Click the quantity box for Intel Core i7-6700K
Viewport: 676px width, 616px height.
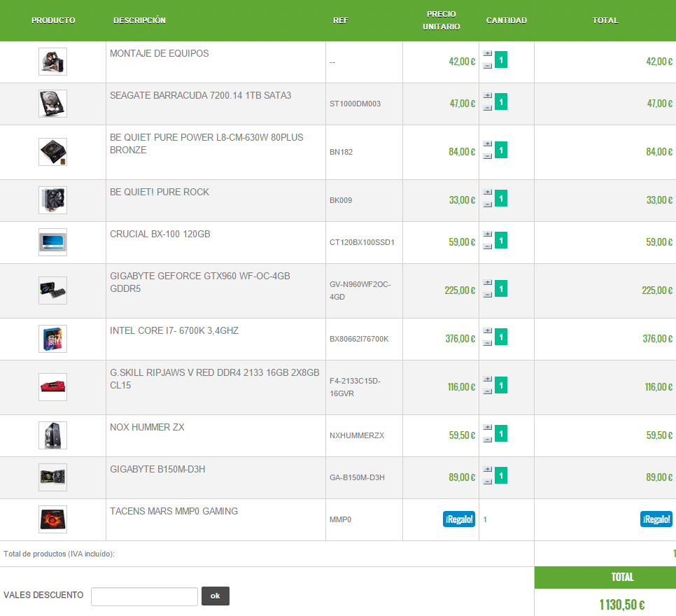coord(501,337)
